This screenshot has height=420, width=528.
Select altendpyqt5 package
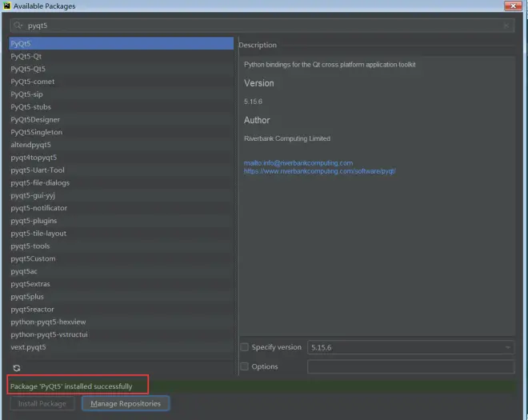[122, 145]
